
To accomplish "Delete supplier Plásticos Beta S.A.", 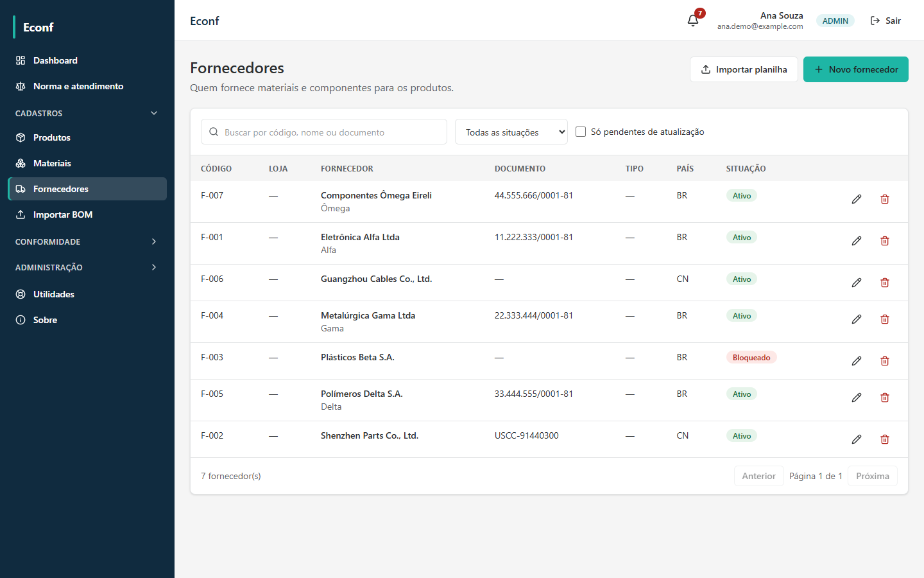I will pos(885,361).
